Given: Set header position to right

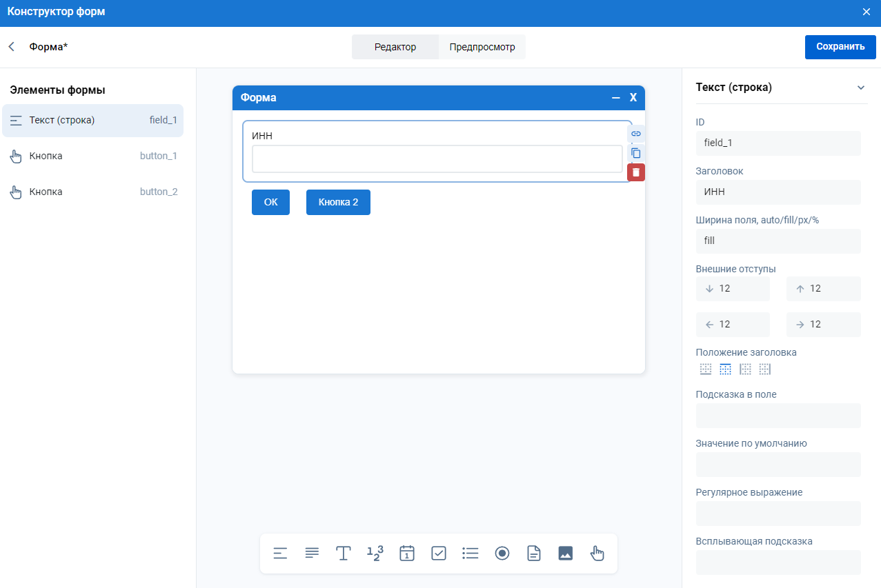Looking at the screenshot, I should [x=764, y=369].
